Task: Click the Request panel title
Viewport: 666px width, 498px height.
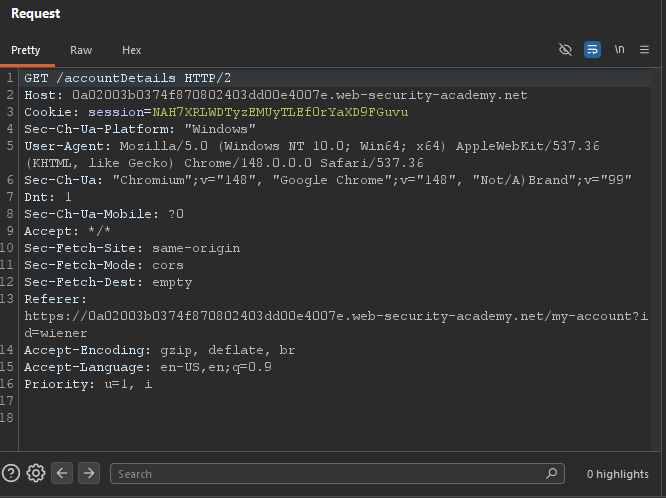Action: [36, 14]
